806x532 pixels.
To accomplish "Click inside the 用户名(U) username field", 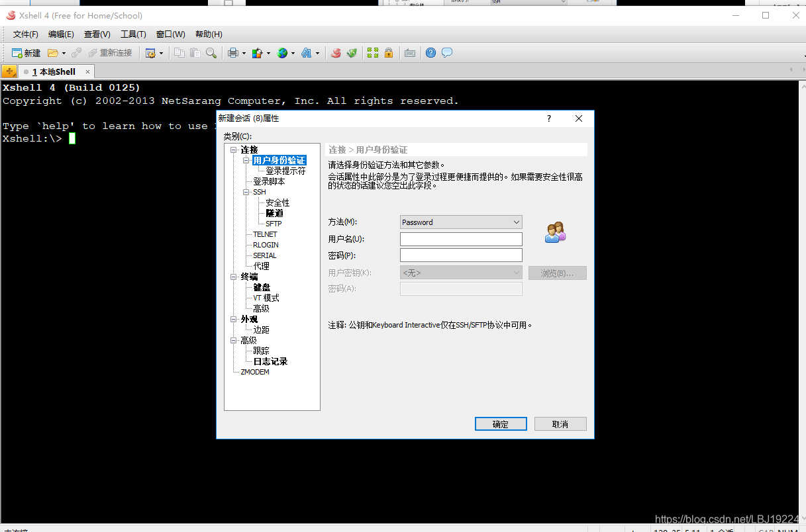I will point(461,239).
